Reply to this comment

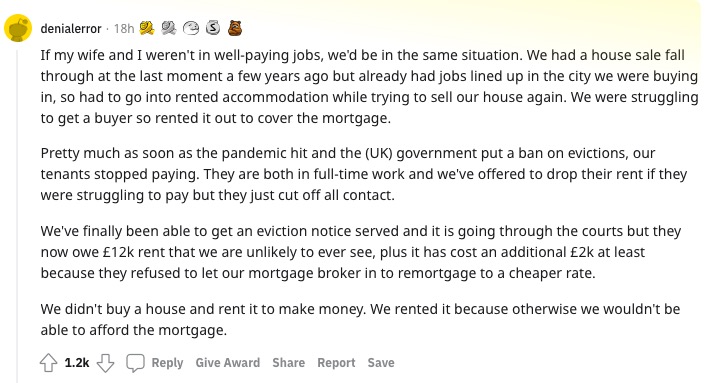(x=167, y=363)
